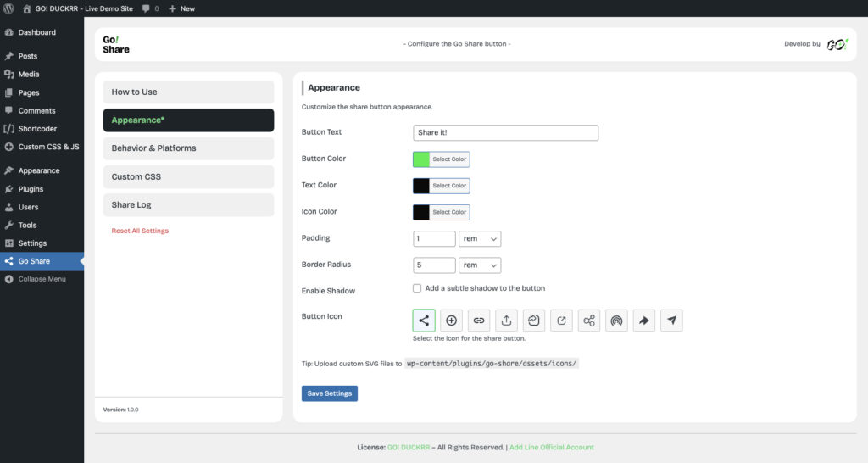Pick the chain link button icon

point(479,321)
